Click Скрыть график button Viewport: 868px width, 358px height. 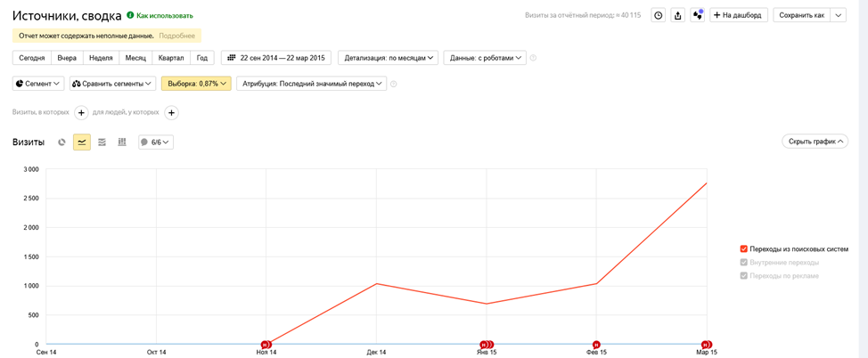[815, 142]
